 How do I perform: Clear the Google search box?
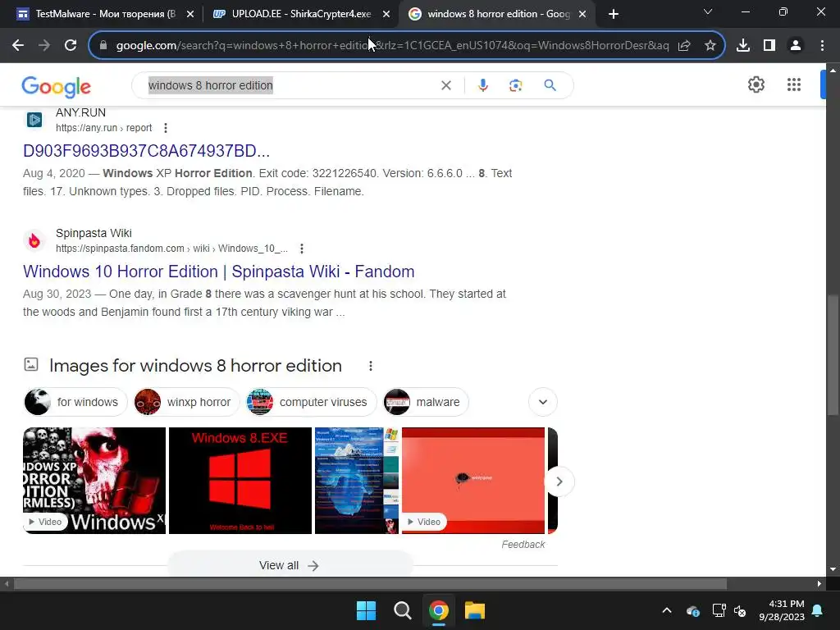coord(445,85)
